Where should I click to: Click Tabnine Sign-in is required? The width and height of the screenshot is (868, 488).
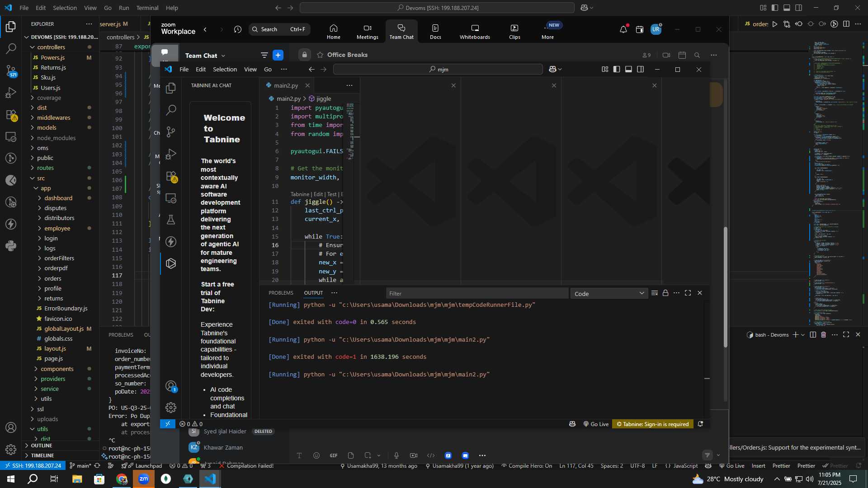[652, 424]
